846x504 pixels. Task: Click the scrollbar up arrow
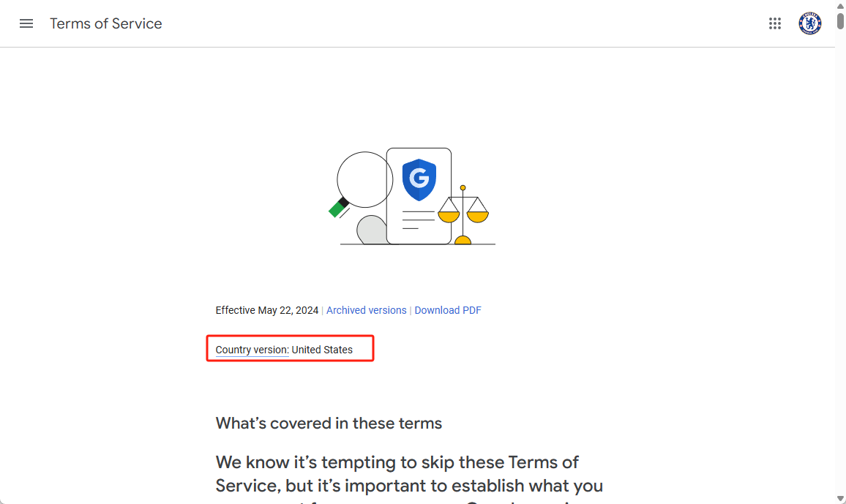pyautogui.click(x=840, y=5)
